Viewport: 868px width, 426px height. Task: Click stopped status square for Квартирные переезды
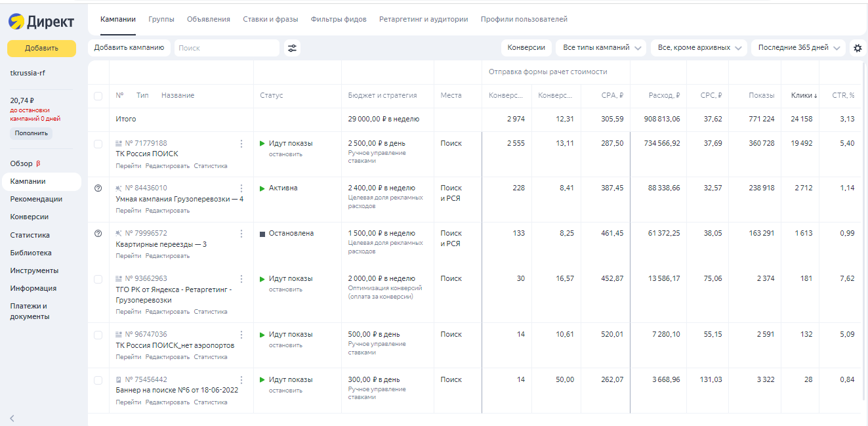[x=262, y=234]
